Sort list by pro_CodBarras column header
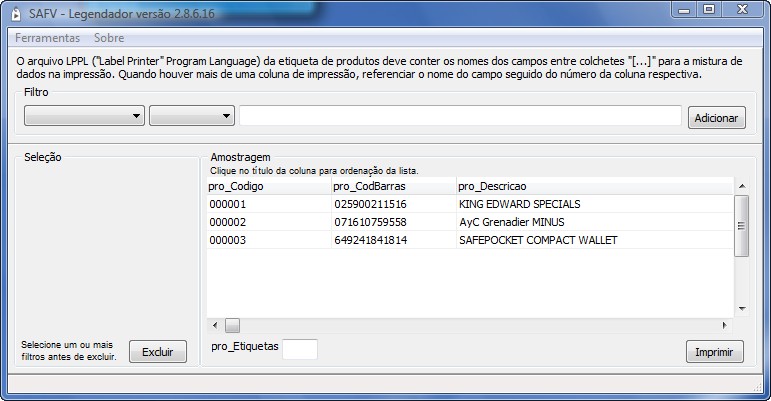This screenshot has width=771, height=401. point(393,186)
